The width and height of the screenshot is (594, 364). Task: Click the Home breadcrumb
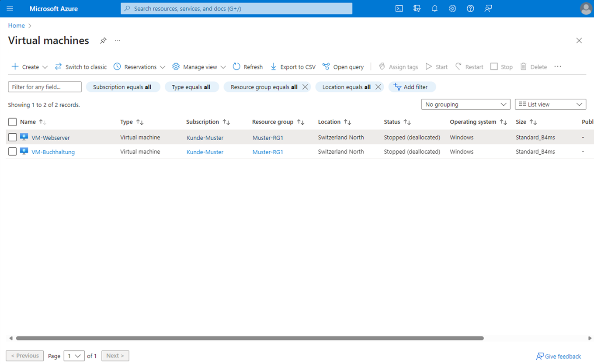click(16, 26)
